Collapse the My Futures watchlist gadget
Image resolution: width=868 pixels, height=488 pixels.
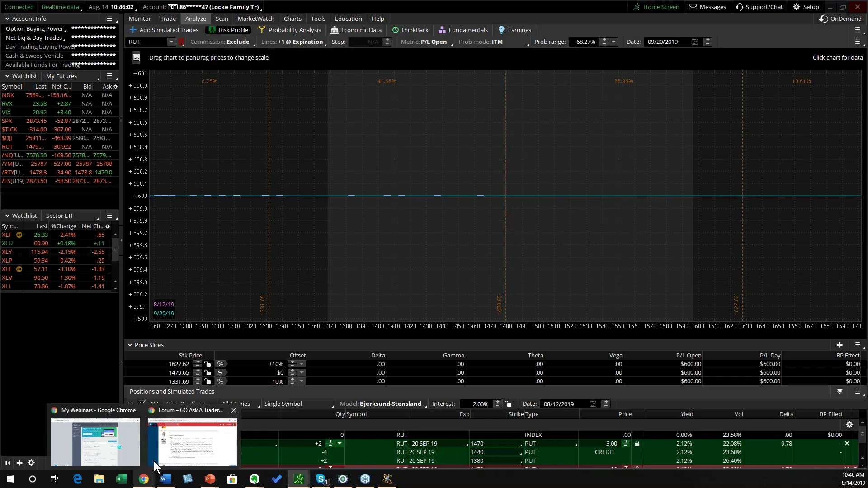tap(7, 76)
